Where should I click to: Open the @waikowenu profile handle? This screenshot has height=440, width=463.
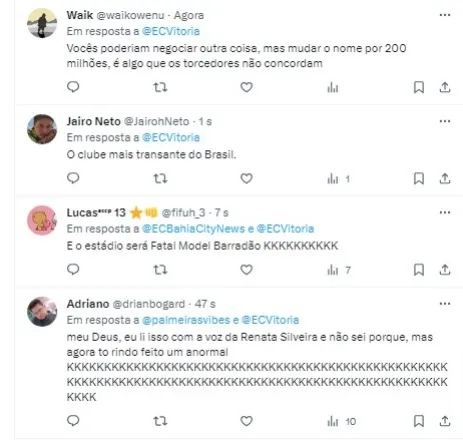point(130,15)
